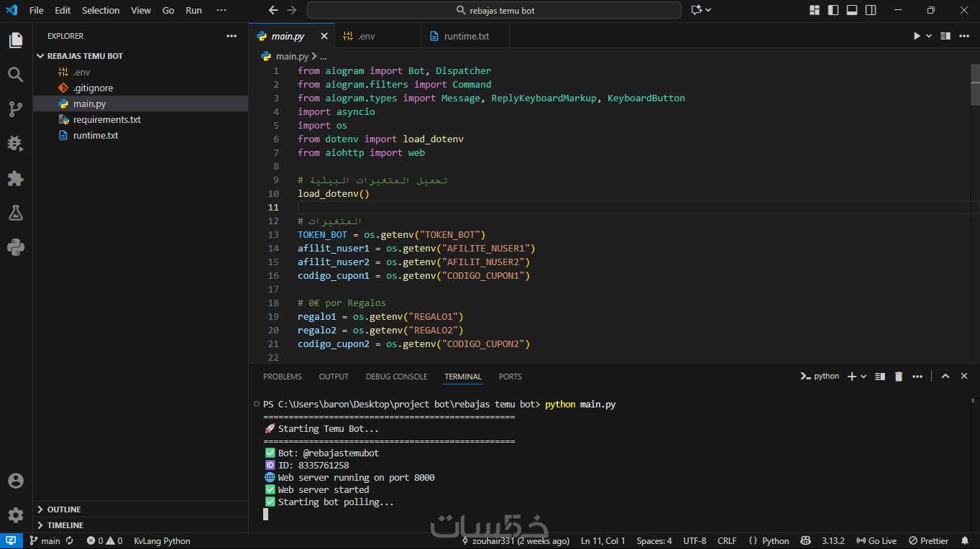The image size is (980, 549).
Task: Kill terminal with the trash icon
Action: [898, 377]
